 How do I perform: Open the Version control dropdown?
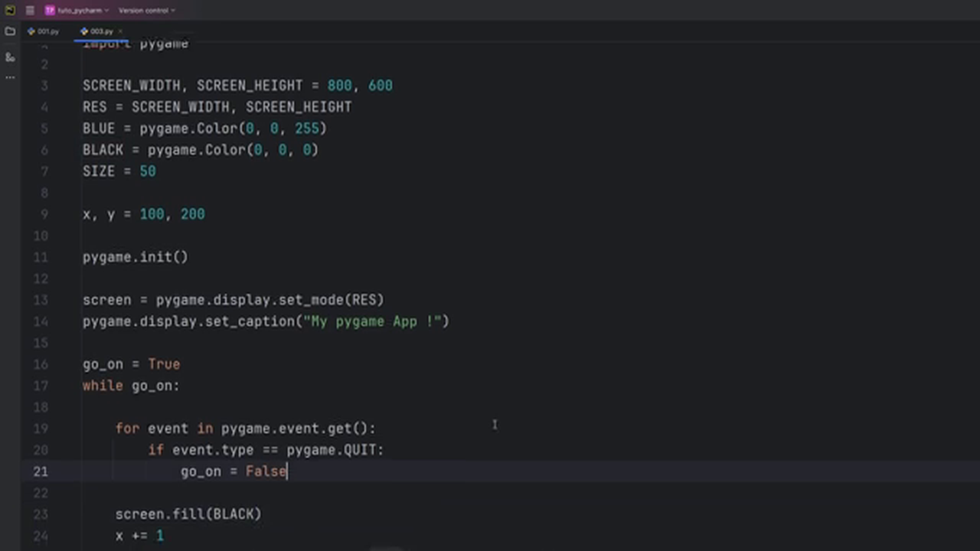click(x=146, y=11)
